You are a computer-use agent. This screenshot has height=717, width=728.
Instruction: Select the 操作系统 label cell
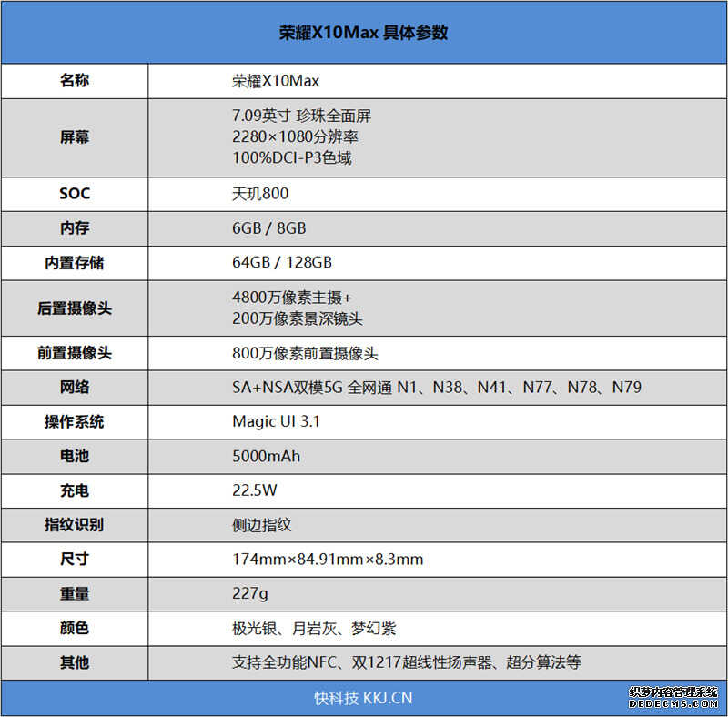(x=75, y=422)
